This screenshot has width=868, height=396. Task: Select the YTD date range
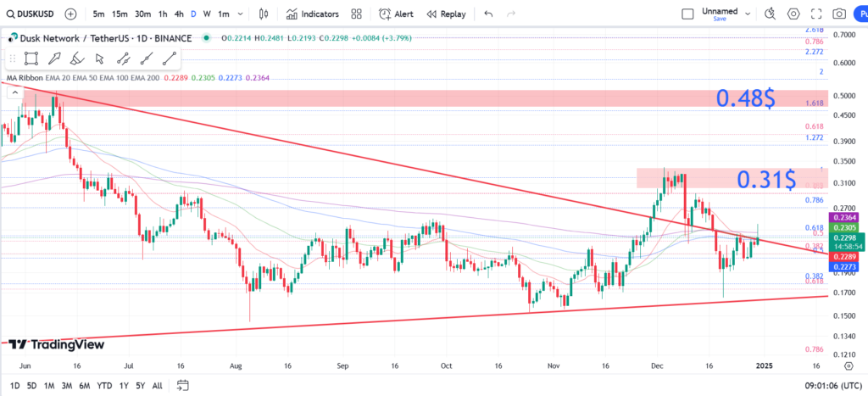tap(105, 385)
